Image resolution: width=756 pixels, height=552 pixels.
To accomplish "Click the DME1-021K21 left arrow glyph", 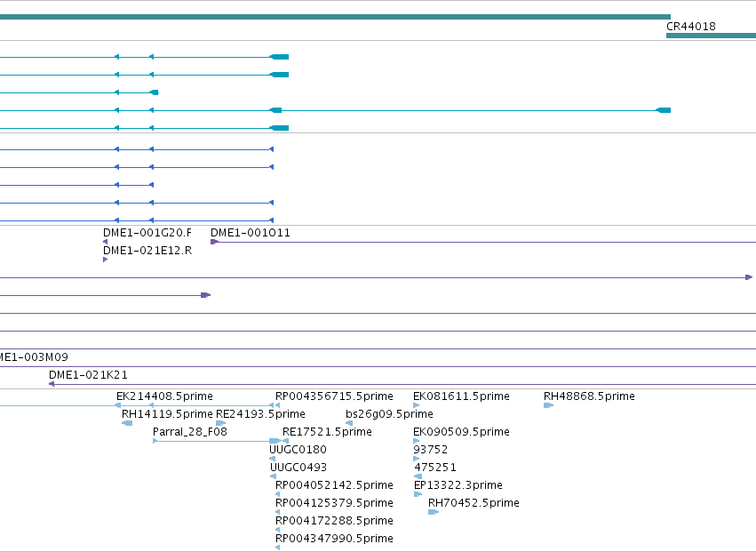I will [x=52, y=384].
